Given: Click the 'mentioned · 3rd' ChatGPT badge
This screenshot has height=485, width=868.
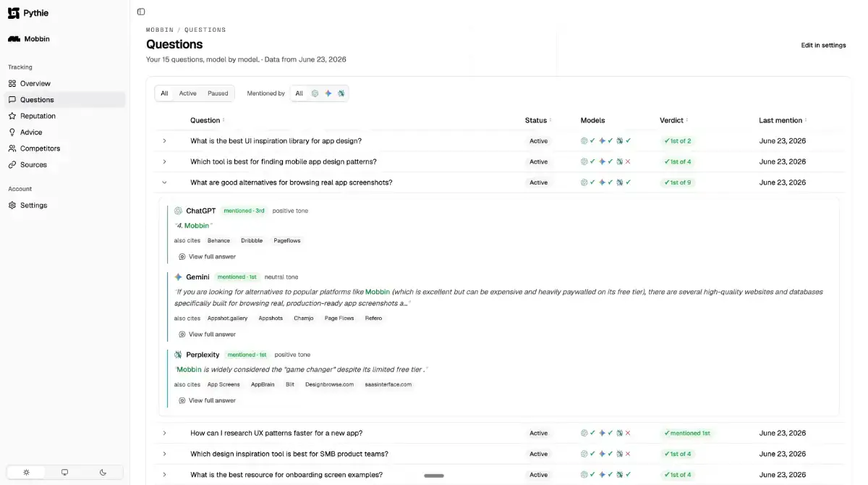Looking at the screenshot, I should [244, 211].
